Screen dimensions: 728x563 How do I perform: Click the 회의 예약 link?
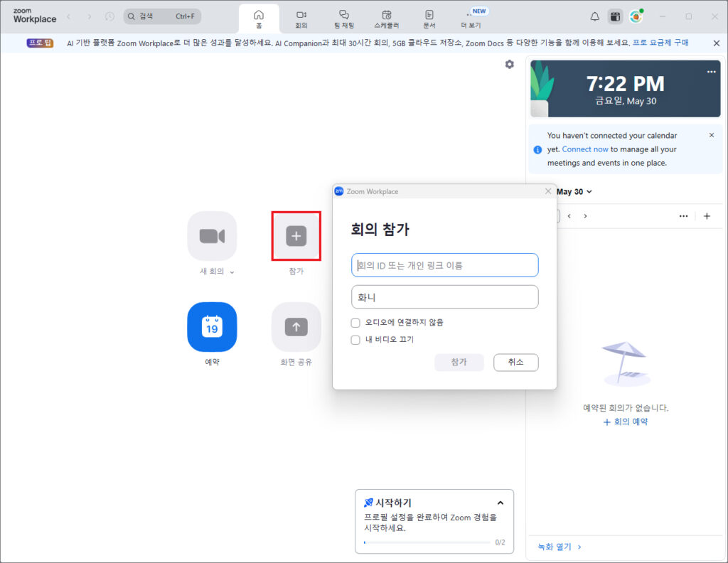pyautogui.click(x=626, y=422)
